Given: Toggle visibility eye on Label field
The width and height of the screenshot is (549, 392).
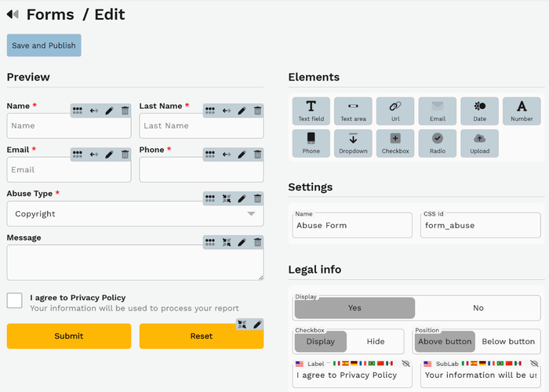Looking at the screenshot, I should [x=405, y=363].
